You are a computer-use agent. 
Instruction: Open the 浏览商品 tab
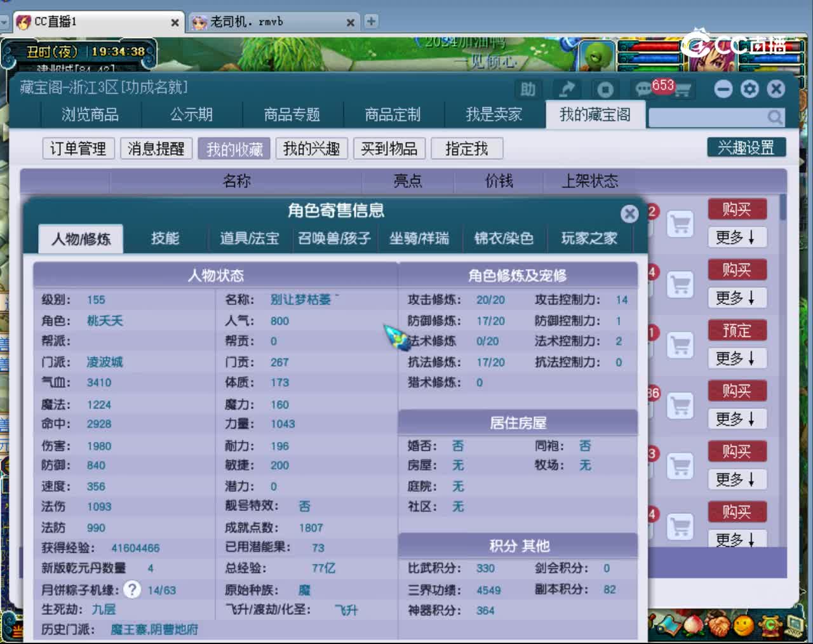[x=90, y=115]
